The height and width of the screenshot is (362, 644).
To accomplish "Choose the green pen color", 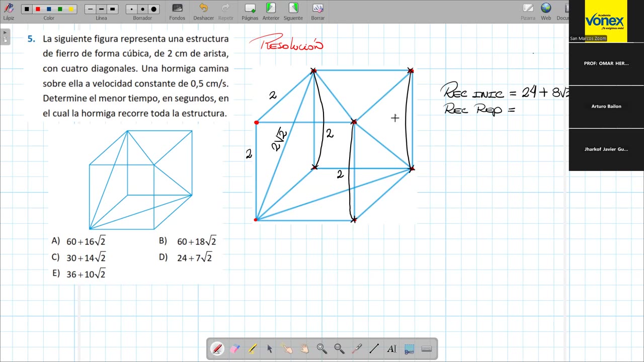I will tap(60, 9).
